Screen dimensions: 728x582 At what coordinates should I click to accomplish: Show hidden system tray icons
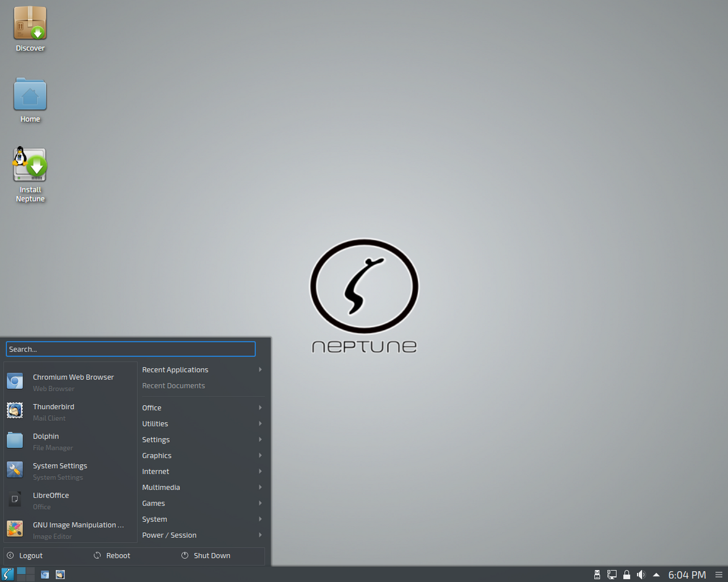click(656, 574)
